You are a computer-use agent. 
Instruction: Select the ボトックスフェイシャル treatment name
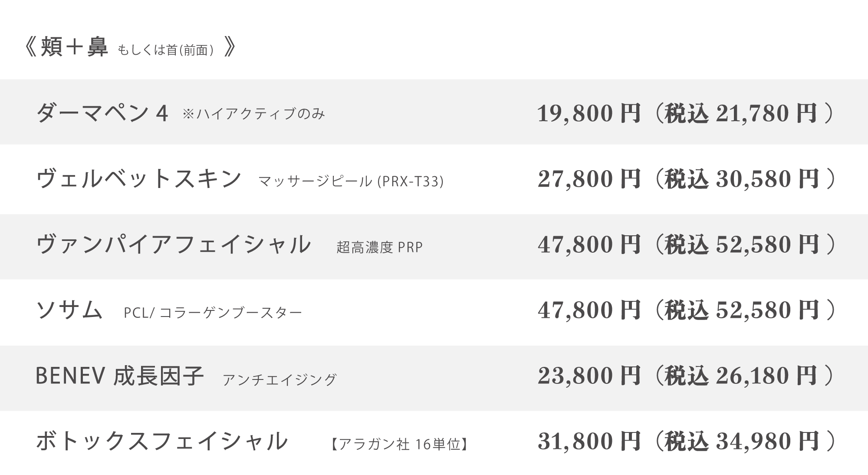(162, 441)
